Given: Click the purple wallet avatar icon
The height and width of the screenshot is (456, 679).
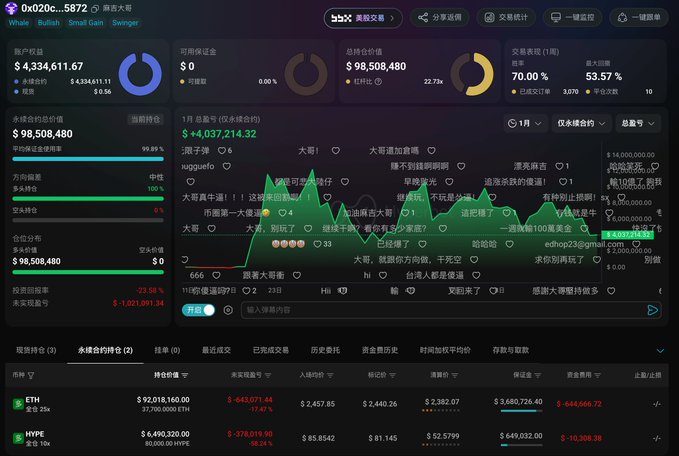Looking at the screenshot, I should [11, 8].
